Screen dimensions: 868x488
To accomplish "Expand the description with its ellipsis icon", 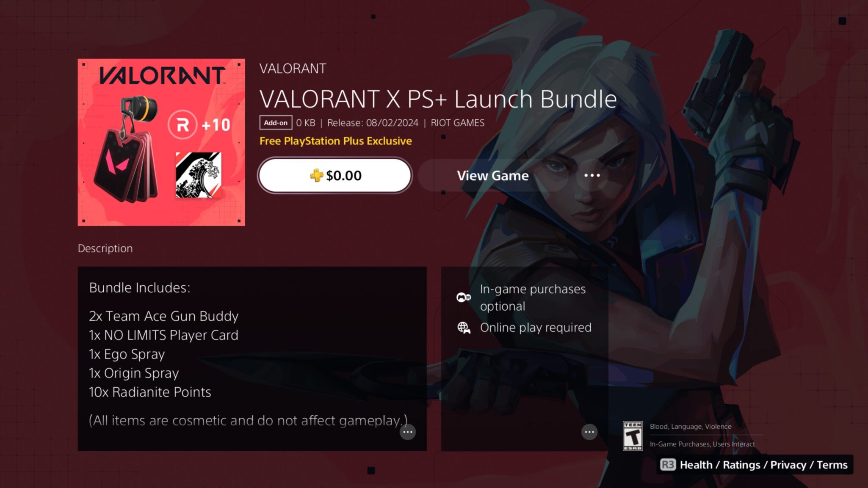I will click(x=408, y=432).
